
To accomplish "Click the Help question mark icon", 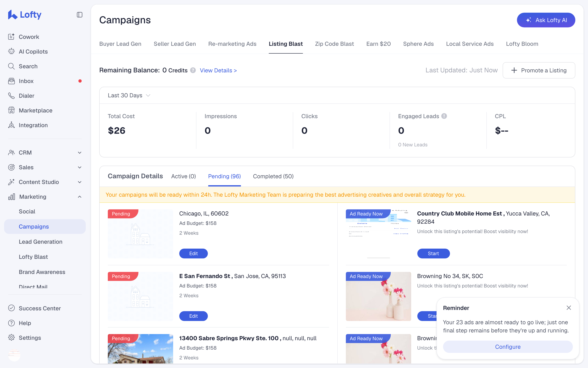I will point(11,323).
